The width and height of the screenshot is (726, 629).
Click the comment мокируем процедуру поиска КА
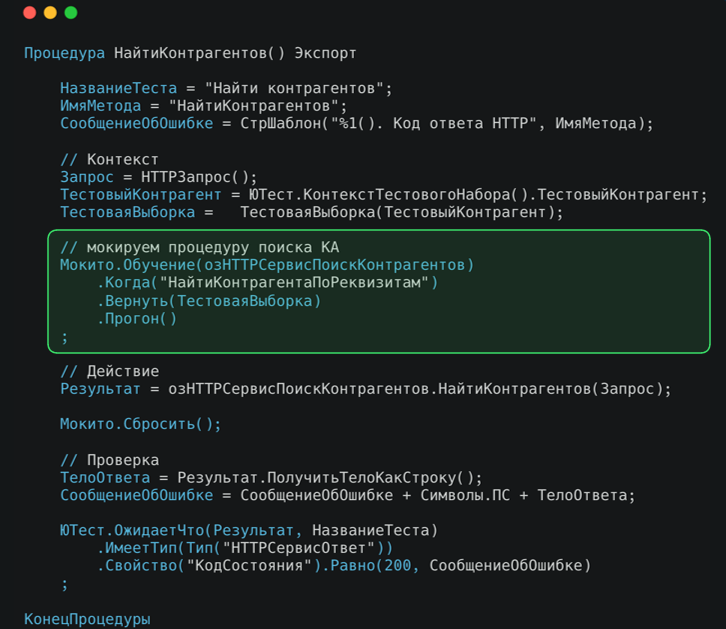coord(200,248)
